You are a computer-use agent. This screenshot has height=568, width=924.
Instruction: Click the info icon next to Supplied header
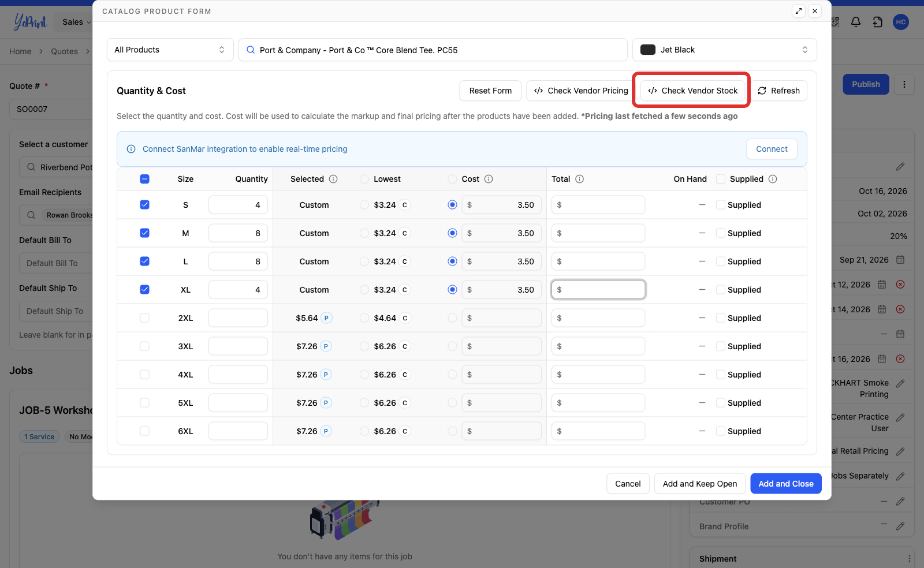coord(773,179)
